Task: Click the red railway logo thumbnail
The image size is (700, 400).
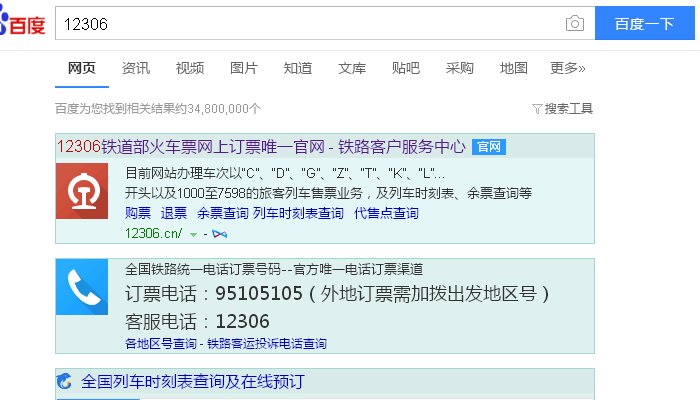Action: pos(82,191)
